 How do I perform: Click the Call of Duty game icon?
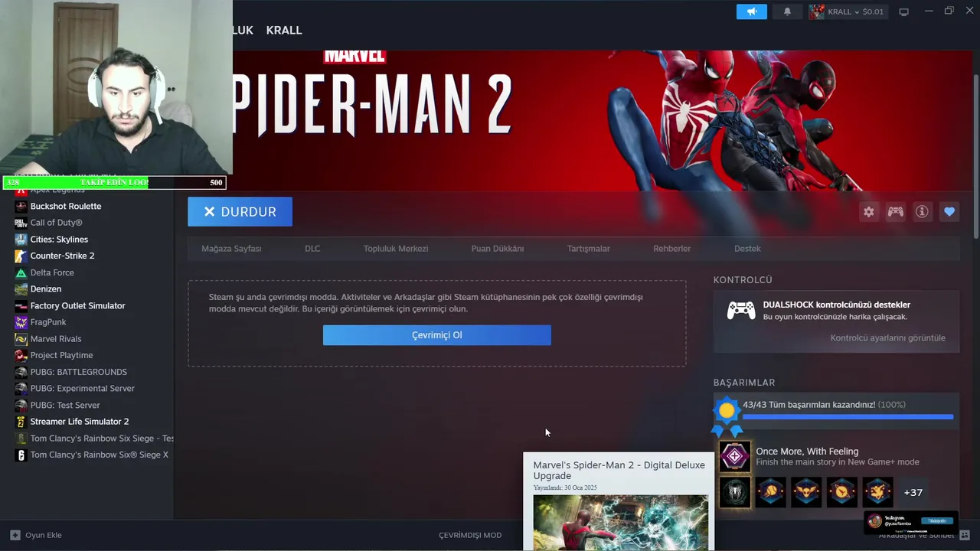[x=21, y=223]
